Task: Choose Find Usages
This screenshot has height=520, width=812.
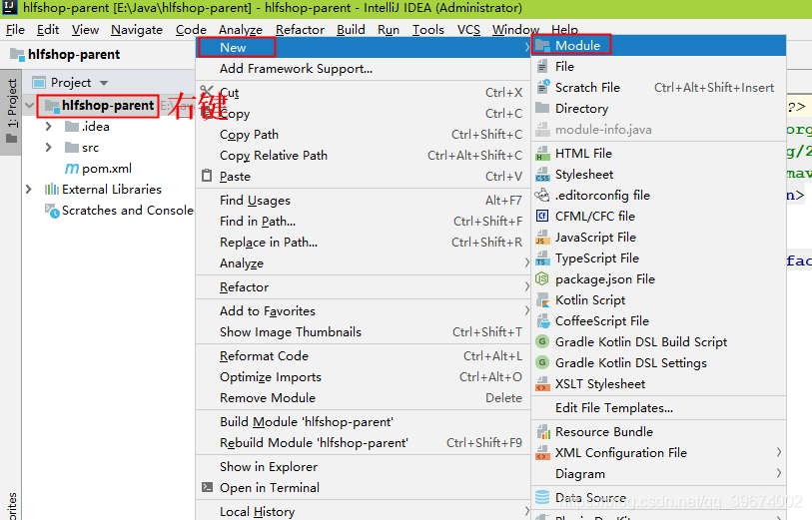Action: click(x=363, y=201)
